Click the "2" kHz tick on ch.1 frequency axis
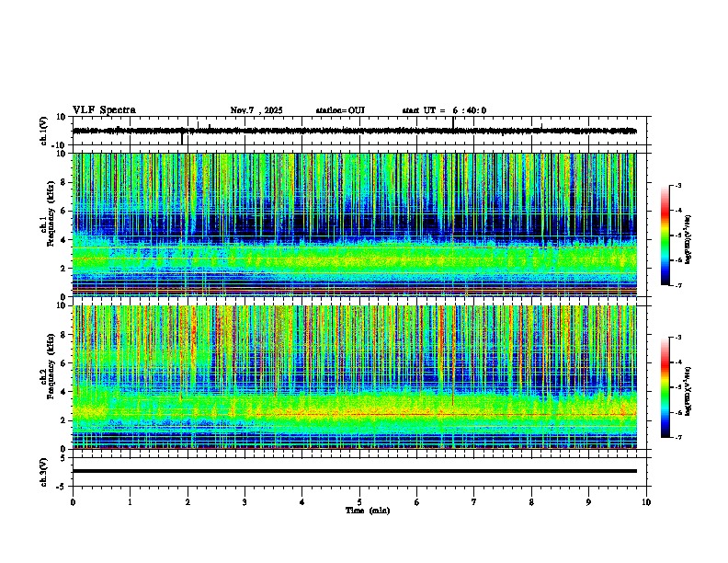The width and height of the screenshot is (728, 563). pos(63,269)
